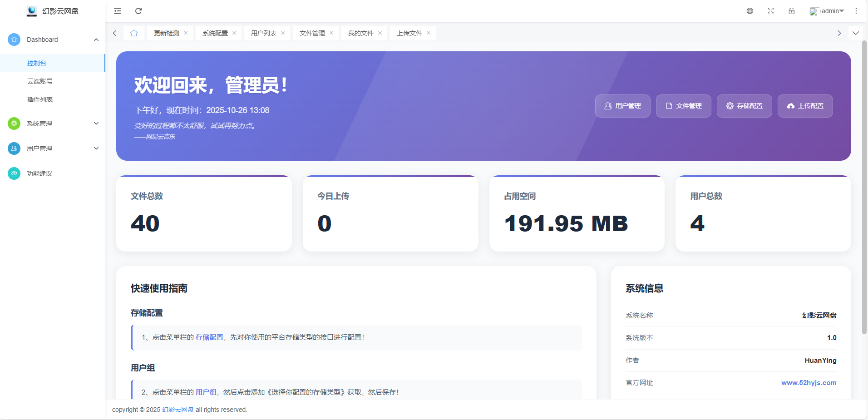This screenshot has width=868, height=420.
Task: Click the lock screen icon
Action: click(792, 11)
